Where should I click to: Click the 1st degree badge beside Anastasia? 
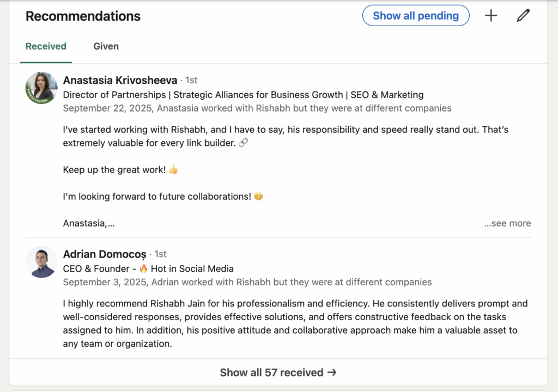pos(191,80)
